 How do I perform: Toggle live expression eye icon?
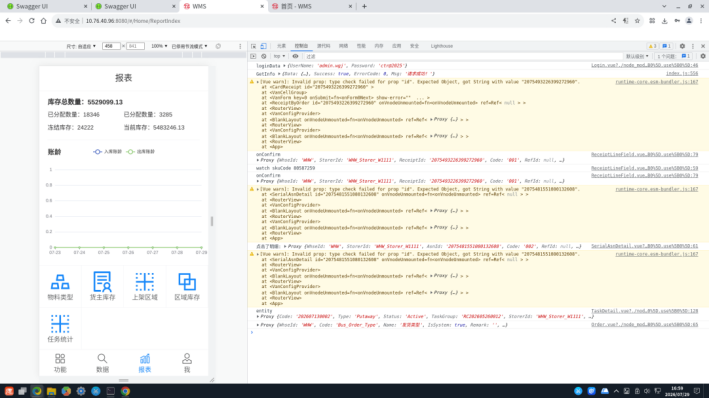[295, 57]
